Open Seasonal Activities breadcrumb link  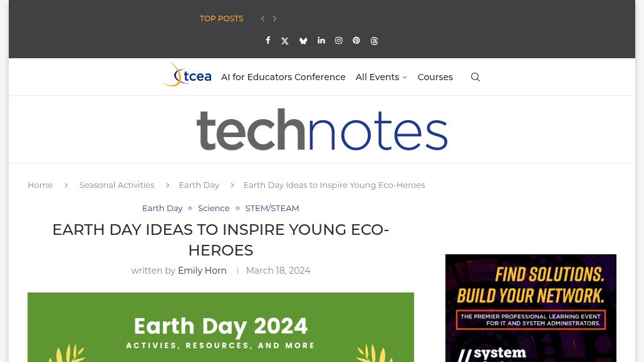pos(117,185)
